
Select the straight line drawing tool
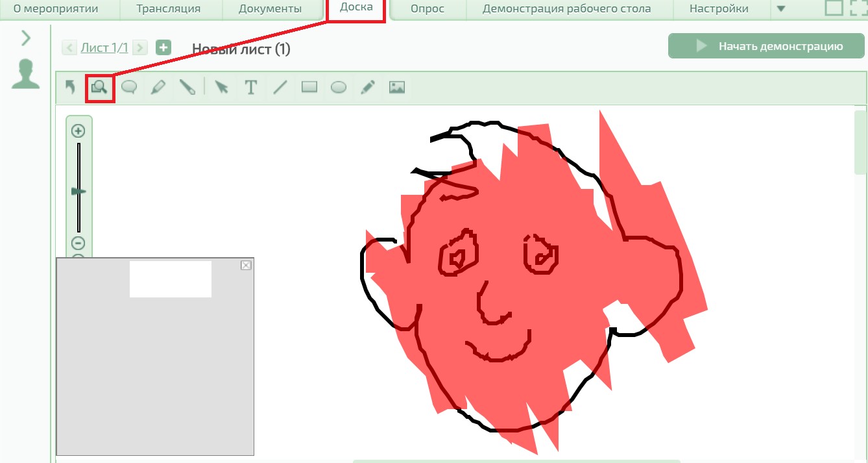280,87
